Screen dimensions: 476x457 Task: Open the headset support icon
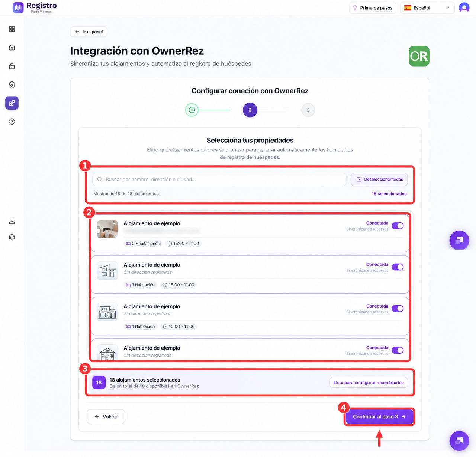click(12, 237)
